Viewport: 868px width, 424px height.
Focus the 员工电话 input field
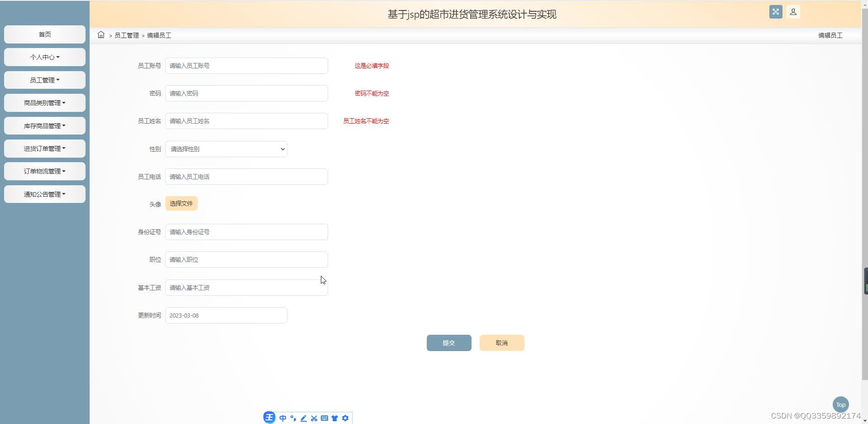pyautogui.click(x=247, y=177)
